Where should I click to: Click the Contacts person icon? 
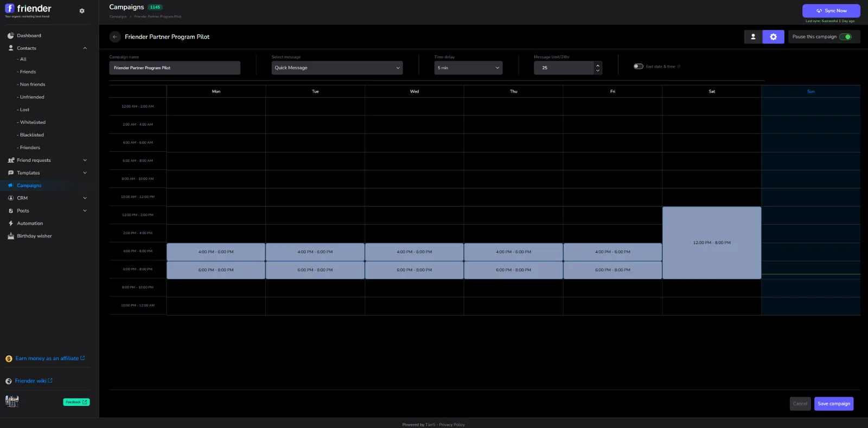pos(10,48)
